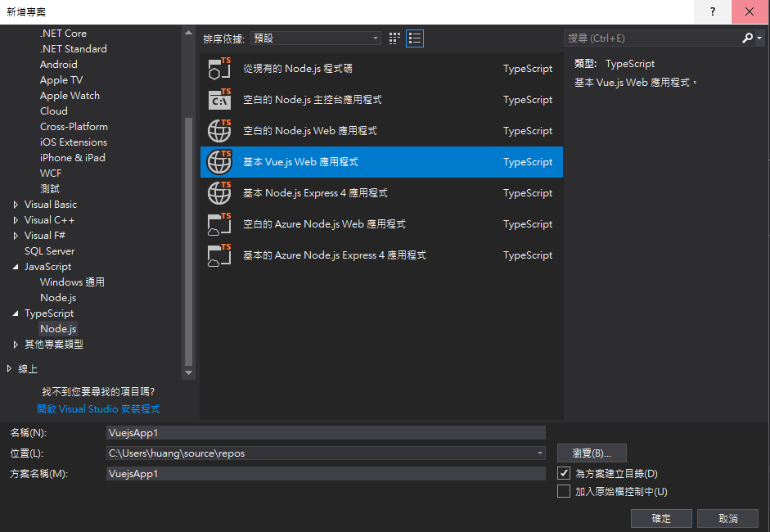Viewport: 770px width, 532px height.
Task: Select 基本的 Azure Node.js Express 4 應用程式 name
Action: click(x=335, y=255)
